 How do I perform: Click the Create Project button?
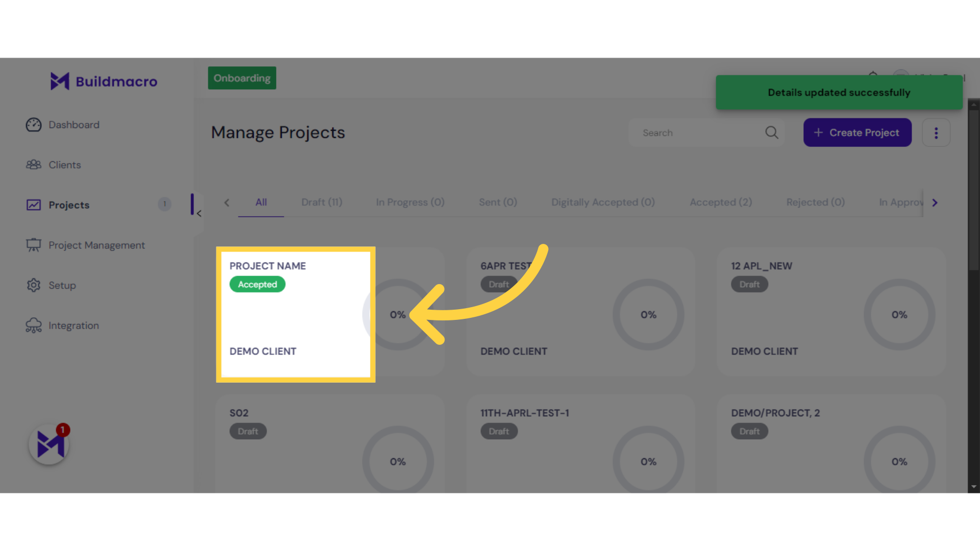[857, 133]
